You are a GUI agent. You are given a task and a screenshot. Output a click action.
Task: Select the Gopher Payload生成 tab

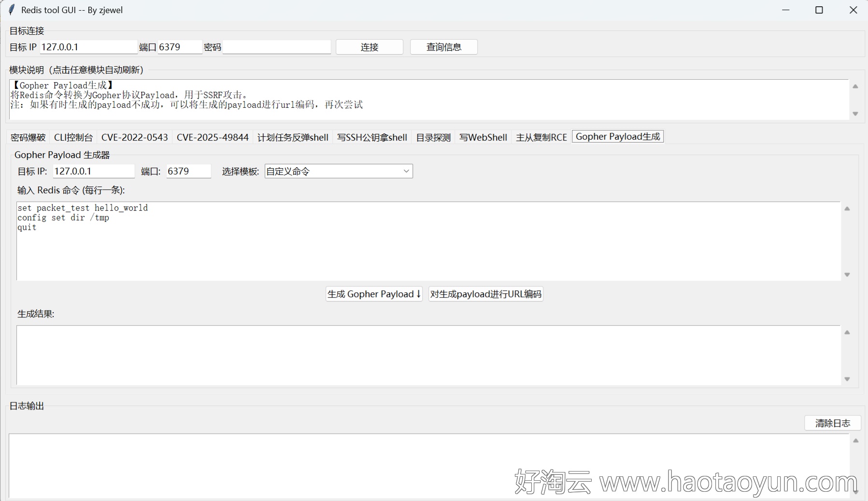(x=618, y=137)
